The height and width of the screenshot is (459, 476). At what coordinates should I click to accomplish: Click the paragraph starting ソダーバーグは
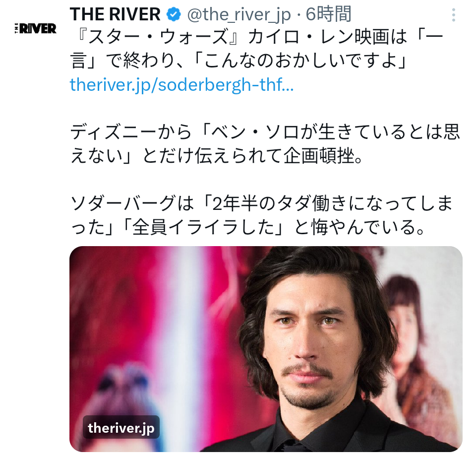tap(262, 215)
